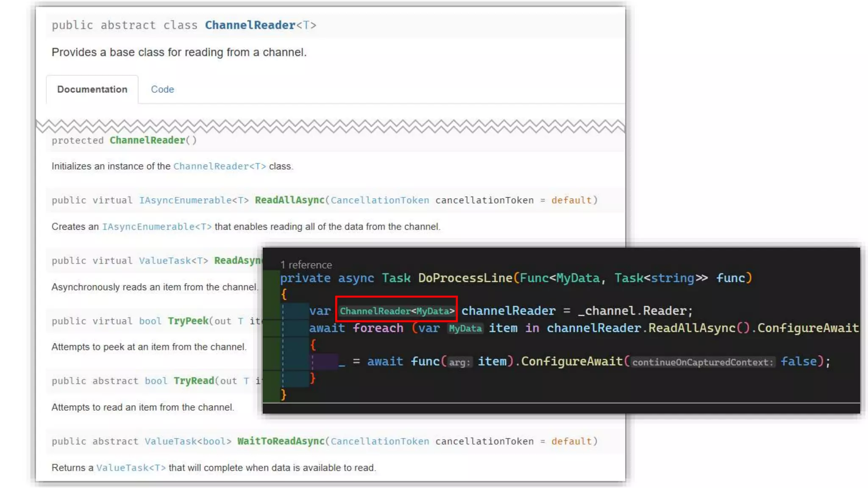Viewport: 868px width, 488px height.
Task: Click the DoProcessLine method name
Action: click(465, 278)
